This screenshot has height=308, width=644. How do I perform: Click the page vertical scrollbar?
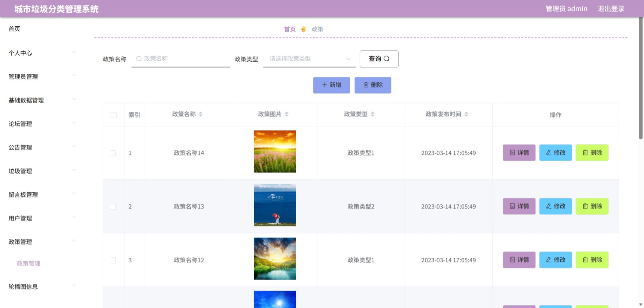point(640,78)
